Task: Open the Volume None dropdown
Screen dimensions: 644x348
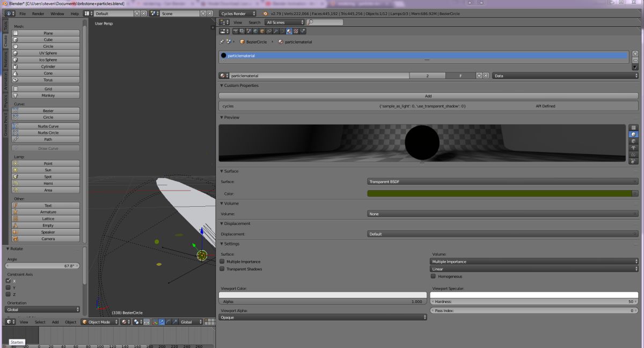Action: (503, 214)
